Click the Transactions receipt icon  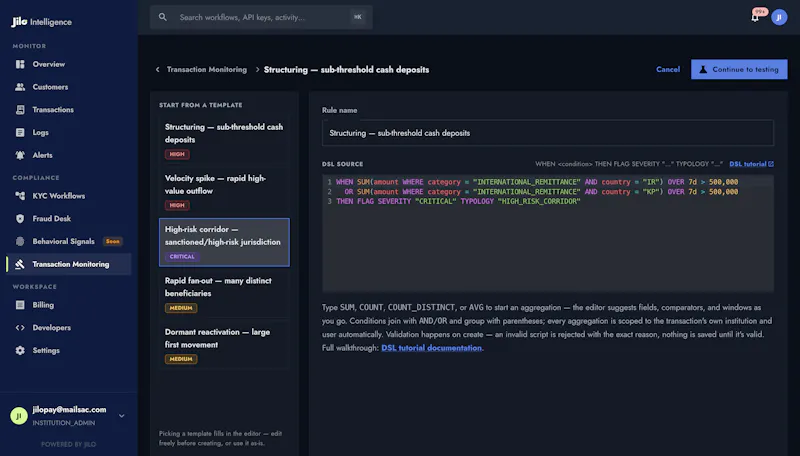click(x=20, y=110)
